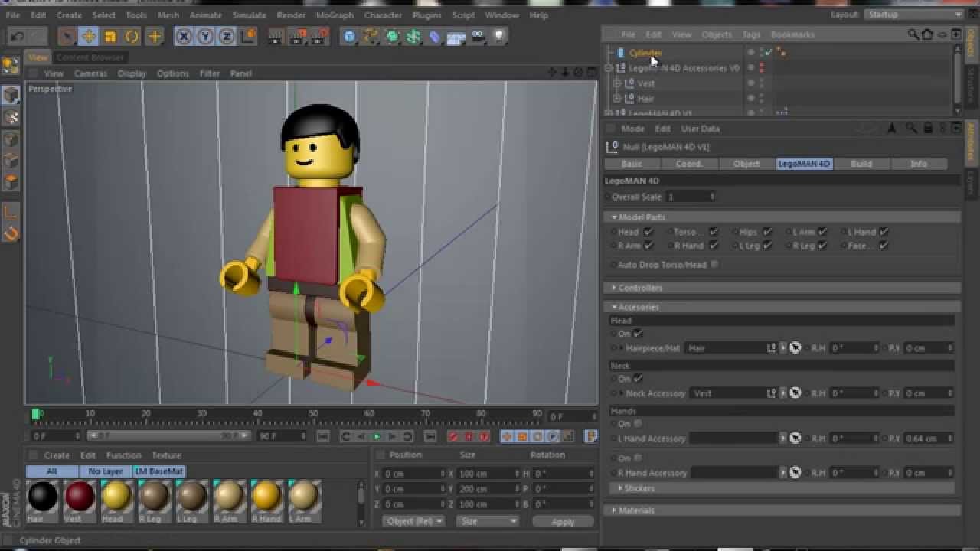The image size is (980, 551).
Task: Click the coordinate system icon
Action: point(248,36)
